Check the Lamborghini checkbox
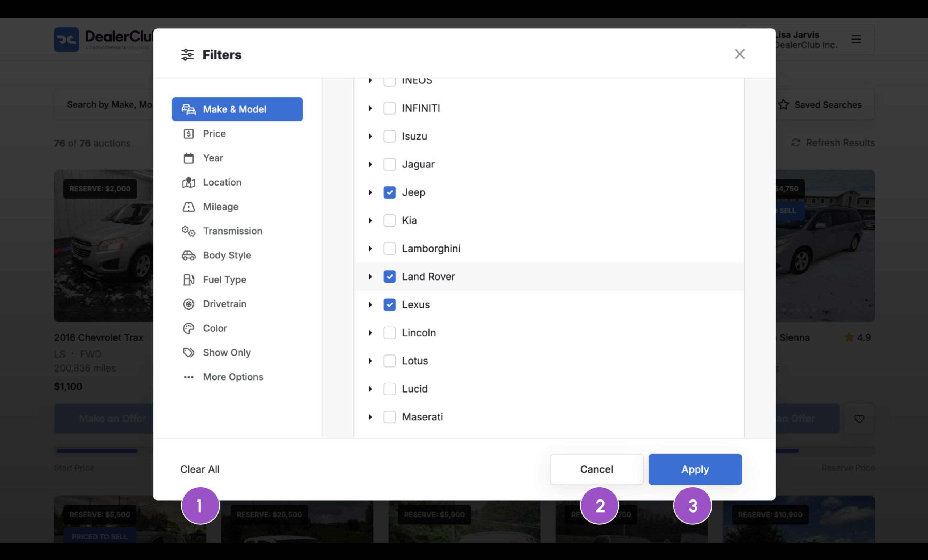The width and height of the screenshot is (928, 560). click(x=389, y=249)
